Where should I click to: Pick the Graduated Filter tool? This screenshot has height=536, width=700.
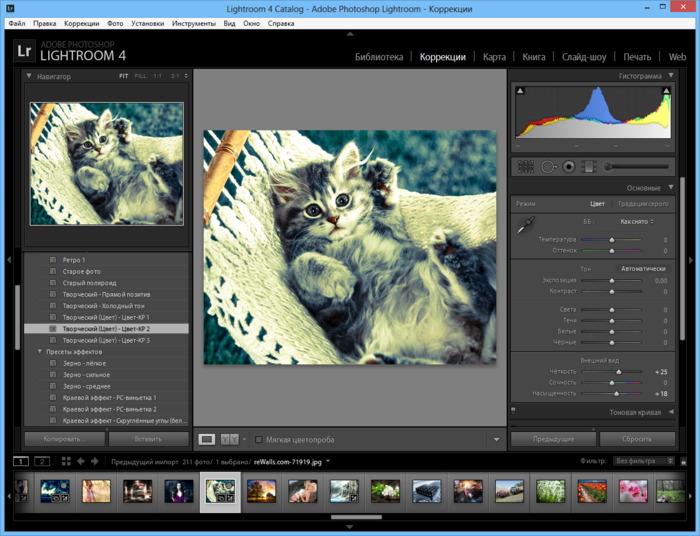click(590, 167)
